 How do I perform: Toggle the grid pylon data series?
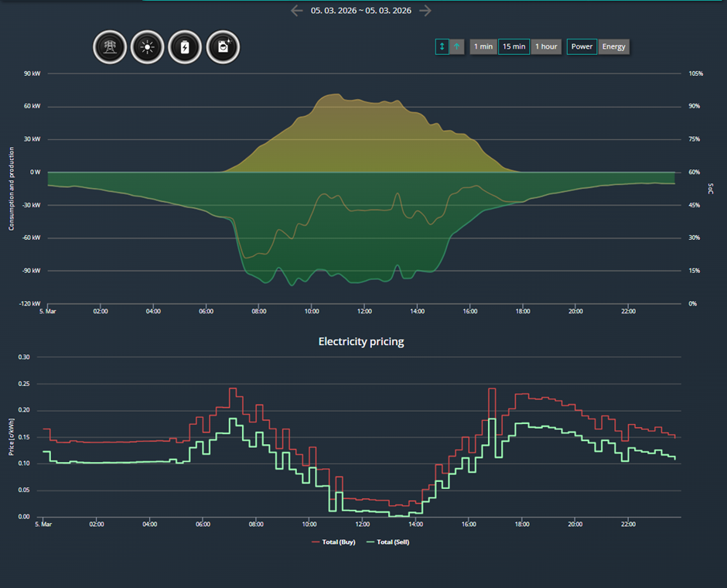point(110,47)
